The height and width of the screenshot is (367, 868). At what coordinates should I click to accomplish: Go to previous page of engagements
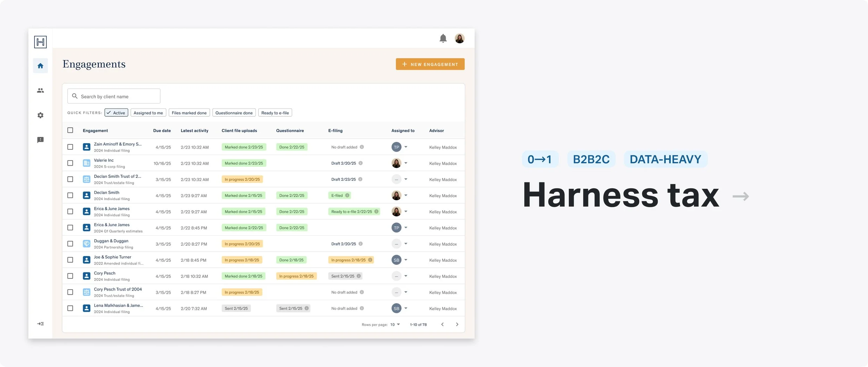442,324
